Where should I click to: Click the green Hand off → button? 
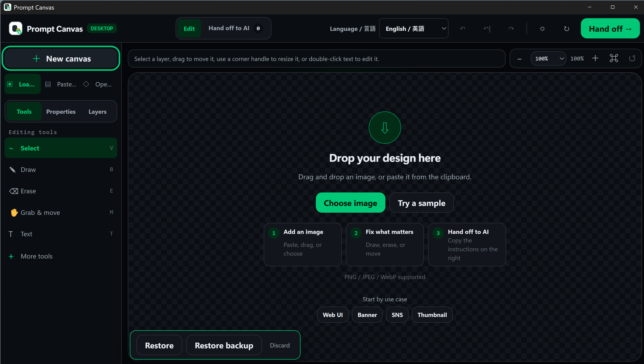pyautogui.click(x=610, y=28)
